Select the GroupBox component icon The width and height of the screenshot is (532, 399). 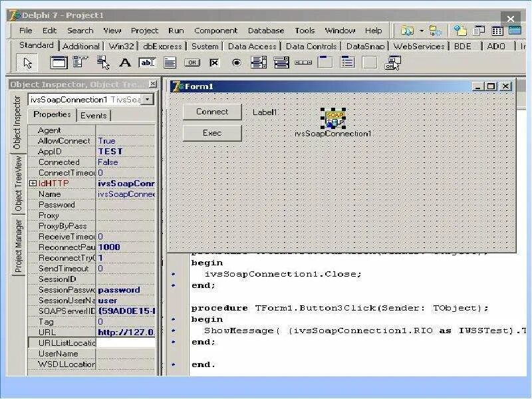[325, 63]
